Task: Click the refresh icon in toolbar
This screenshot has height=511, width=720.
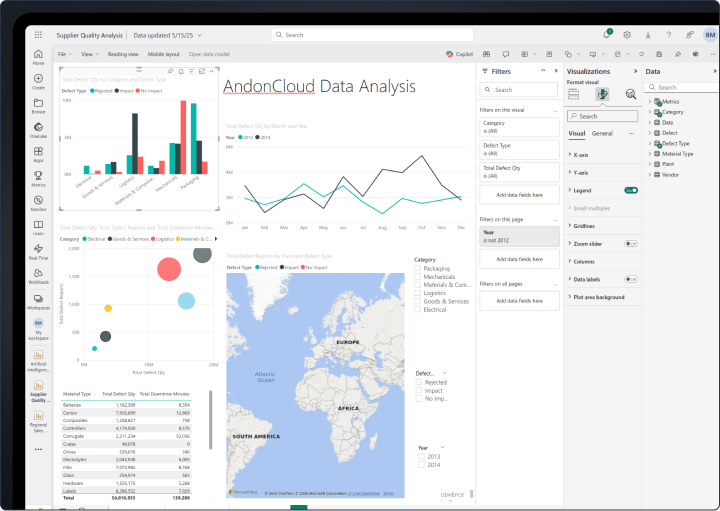Action: point(641,54)
